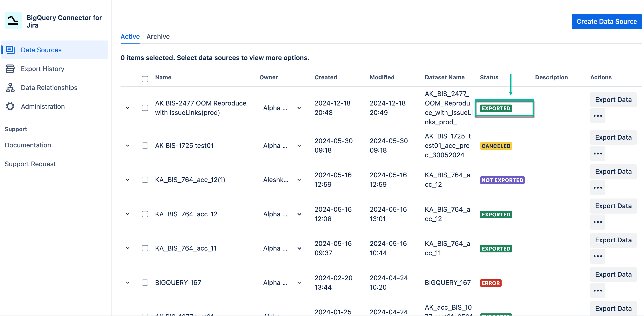Image resolution: width=644 pixels, height=316 pixels.
Task: Click Export Data for the BIGQUERY-167 row
Action: click(x=613, y=274)
